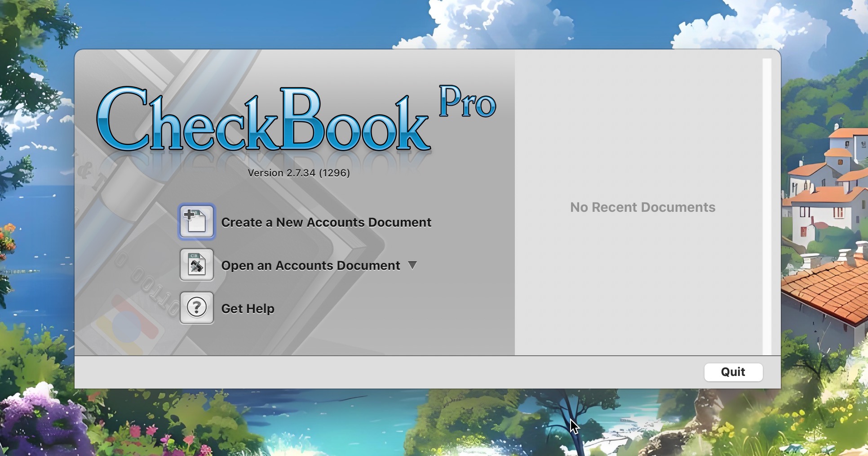Click the recent documents list scrollbar
868x456 pixels.
click(767, 206)
